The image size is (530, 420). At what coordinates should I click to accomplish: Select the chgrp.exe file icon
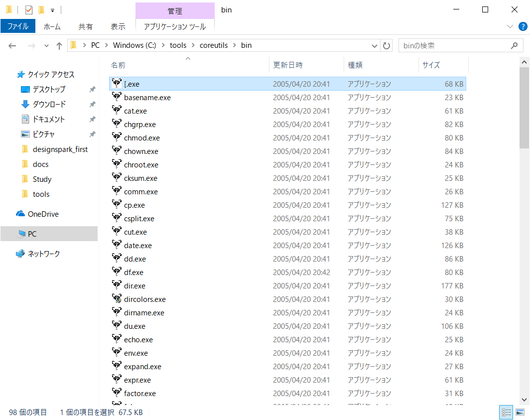click(117, 124)
